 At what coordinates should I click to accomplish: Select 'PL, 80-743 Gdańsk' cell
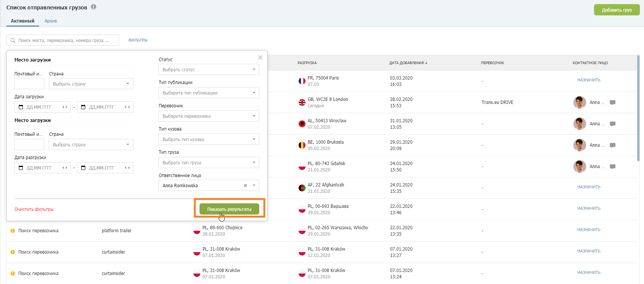pos(327,164)
